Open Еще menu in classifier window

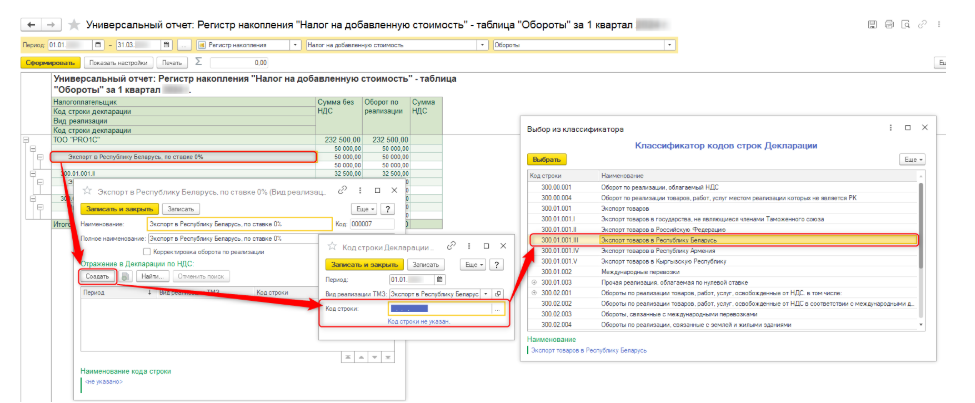(912, 159)
